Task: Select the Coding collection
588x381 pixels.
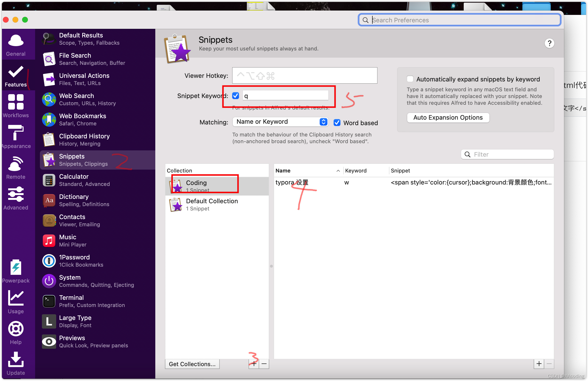Action: tap(217, 186)
